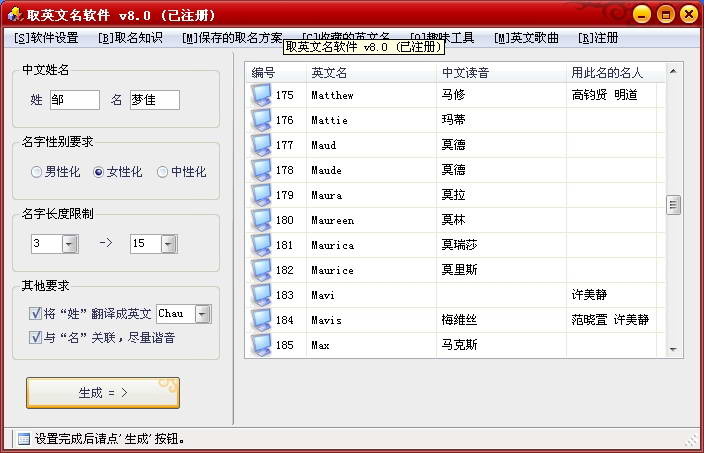Click the status text 设置完成后请点'生成'按钮
704x453 pixels.
coord(110,439)
